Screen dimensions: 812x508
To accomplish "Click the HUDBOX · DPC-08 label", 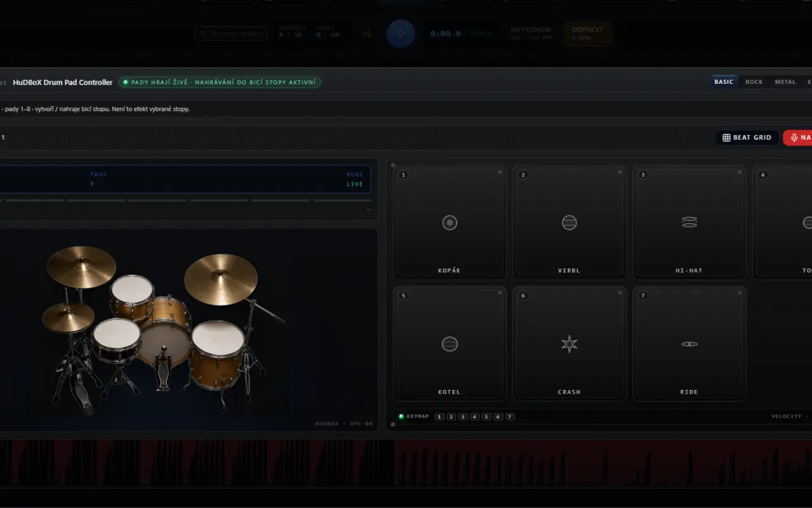I will [344, 424].
